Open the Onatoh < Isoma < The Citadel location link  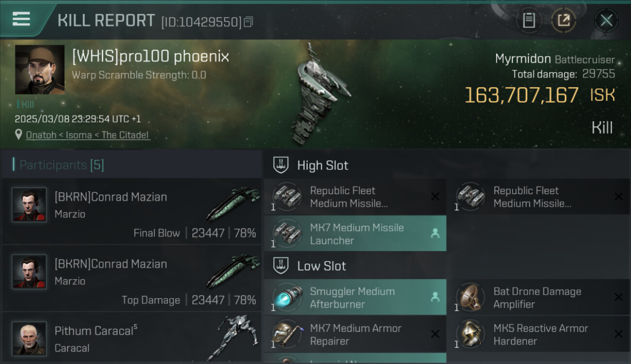pyautogui.click(x=88, y=135)
